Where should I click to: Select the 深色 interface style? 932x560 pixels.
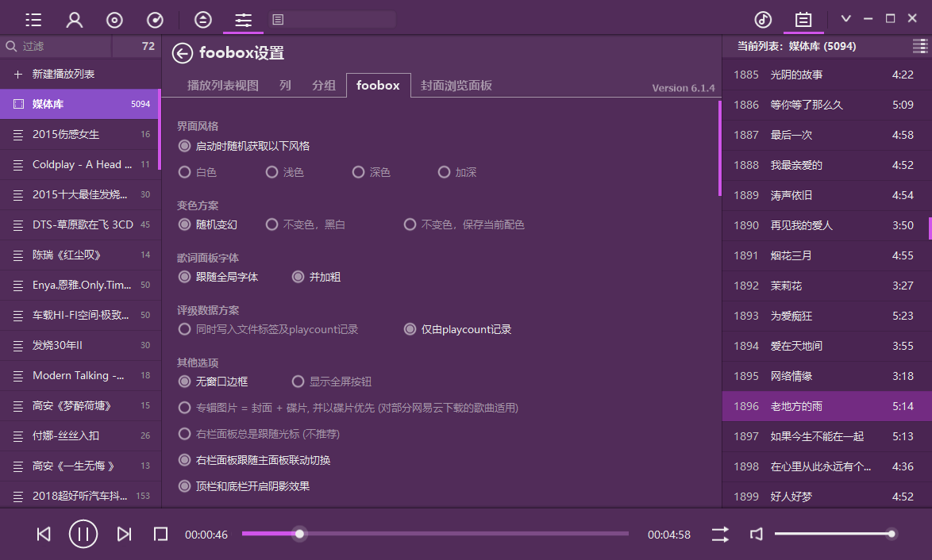tap(358, 172)
